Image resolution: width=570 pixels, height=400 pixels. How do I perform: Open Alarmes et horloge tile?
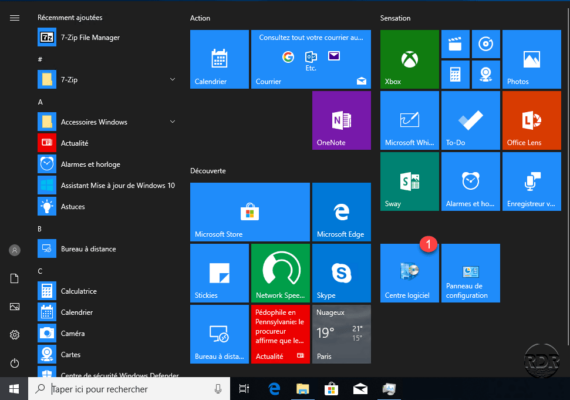point(470,181)
